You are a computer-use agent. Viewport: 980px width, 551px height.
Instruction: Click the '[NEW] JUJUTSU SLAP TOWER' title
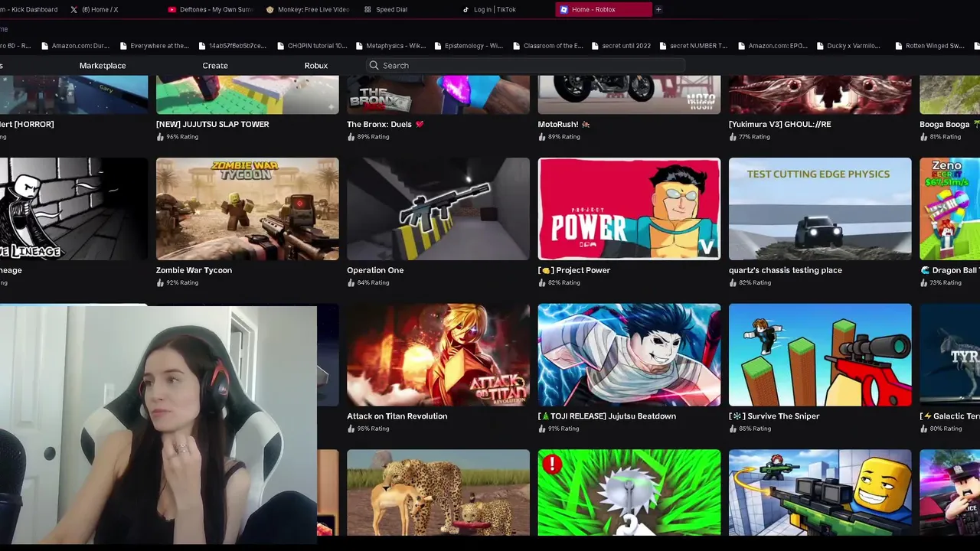click(x=212, y=124)
